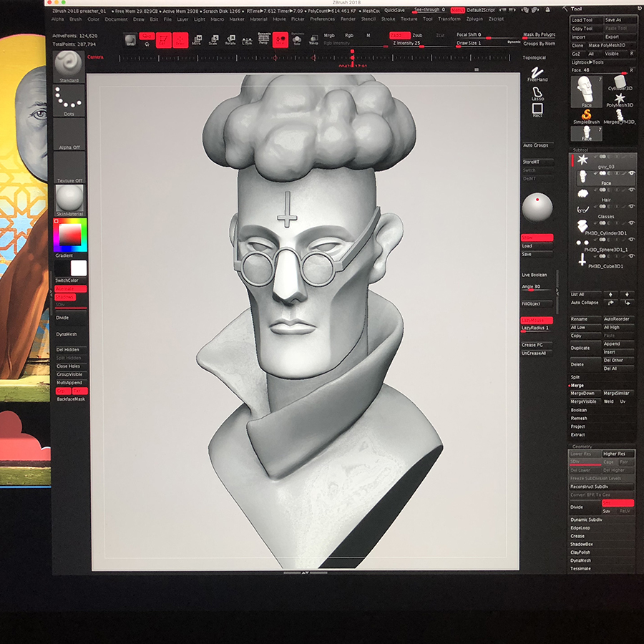This screenshot has width=644, height=644.
Task: Expand the ShadowBox section
Action: coord(581,545)
